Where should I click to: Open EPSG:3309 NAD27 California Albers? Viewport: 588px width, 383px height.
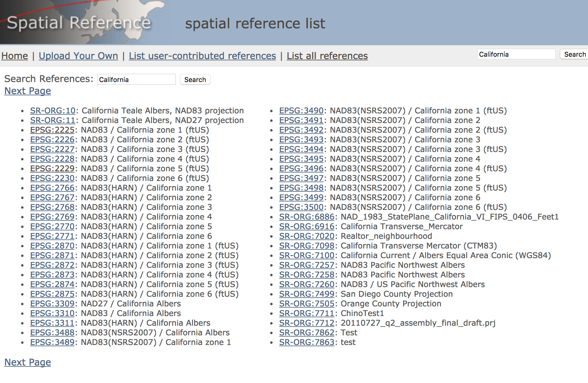pyautogui.click(x=52, y=304)
